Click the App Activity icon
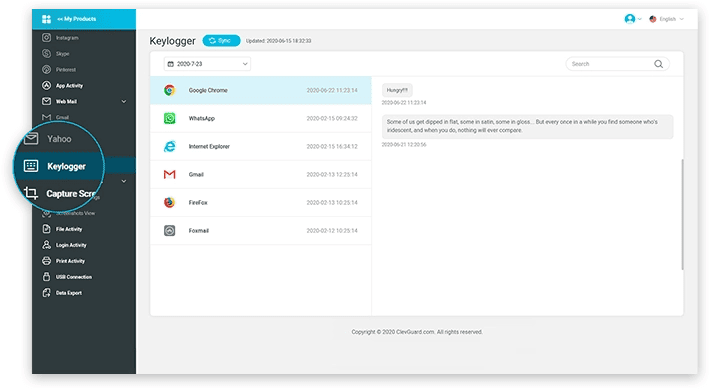 pyautogui.click(x=46, y=85)
